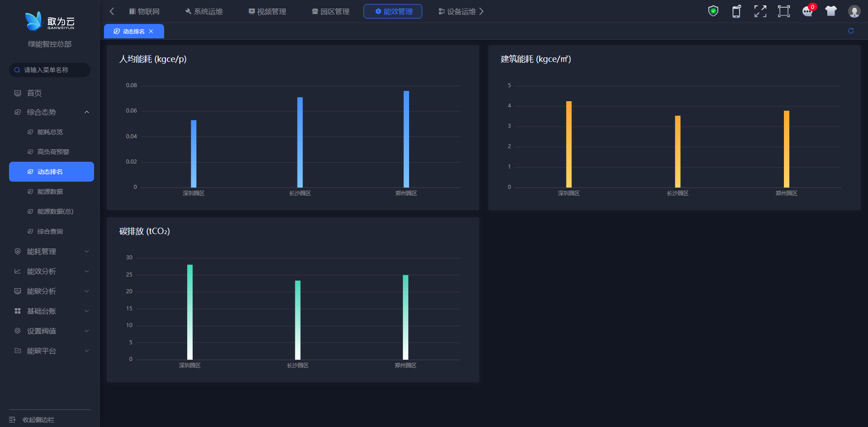Screen dimensions: 868x427
Task: Toggle fullscreen with the expand arrows icon
Action: coord(760,11)
